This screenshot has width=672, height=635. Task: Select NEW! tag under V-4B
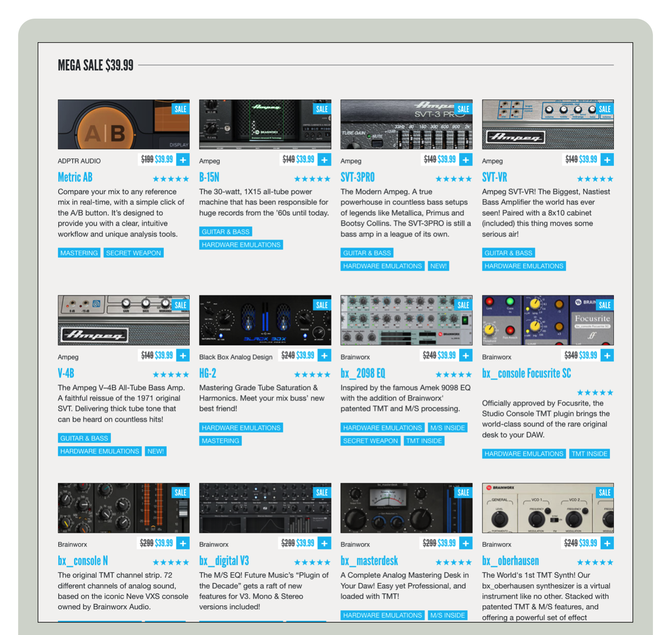156,451
